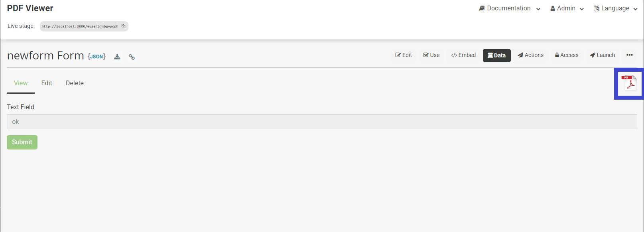
Task: Click the form download icon
Action: (117, 57)
